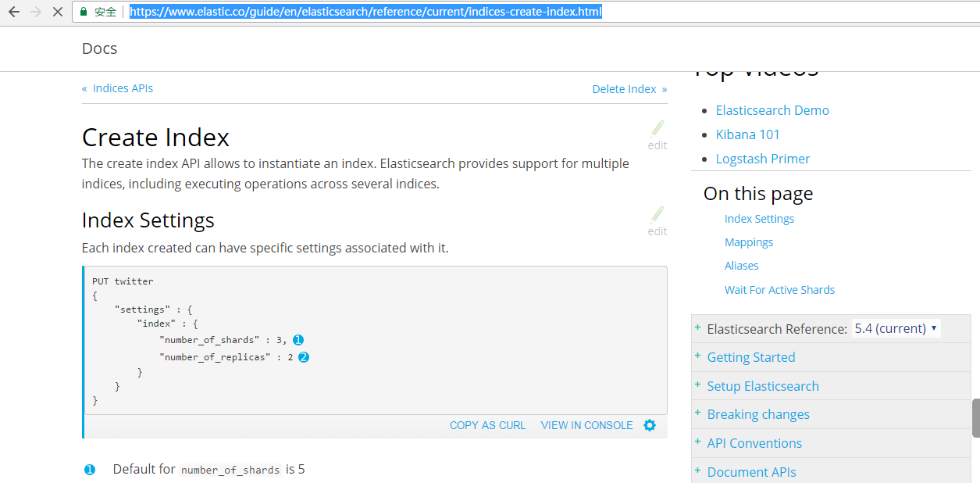Open the API Conventions chapter

[754, 443]
